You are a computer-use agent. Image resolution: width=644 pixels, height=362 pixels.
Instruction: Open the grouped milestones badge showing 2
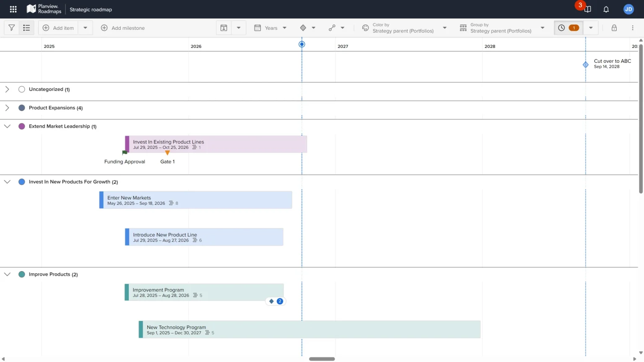point(276,301)
